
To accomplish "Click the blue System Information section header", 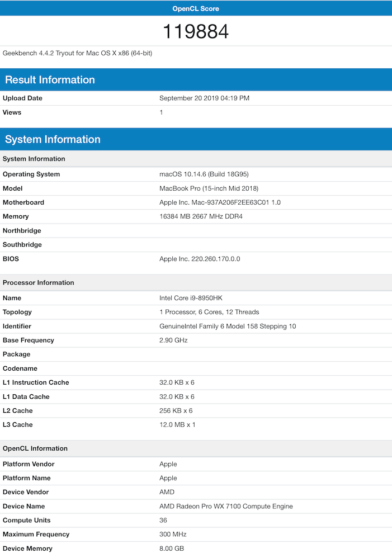I will coord(53,140).
